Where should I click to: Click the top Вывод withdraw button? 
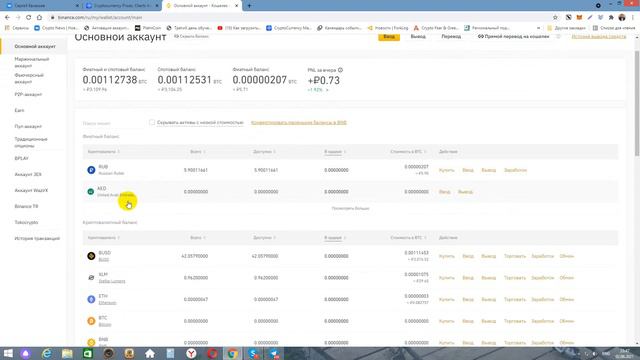418,37
